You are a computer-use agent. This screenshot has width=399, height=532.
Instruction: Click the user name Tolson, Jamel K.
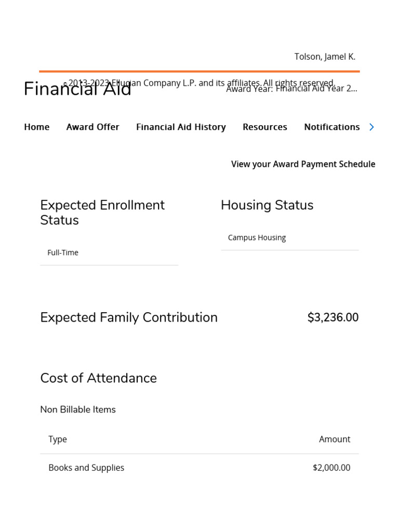(325, 57)
